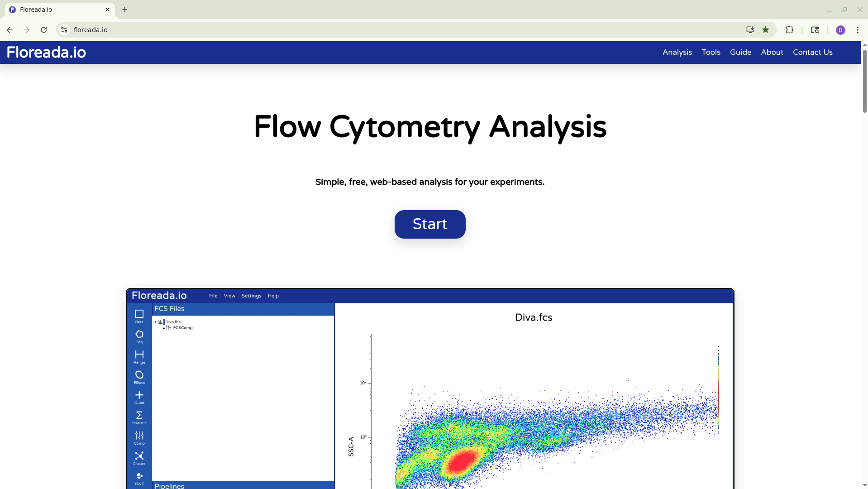Reload the current page
Viewport: 868px width, 489px height.
(44, 30)
